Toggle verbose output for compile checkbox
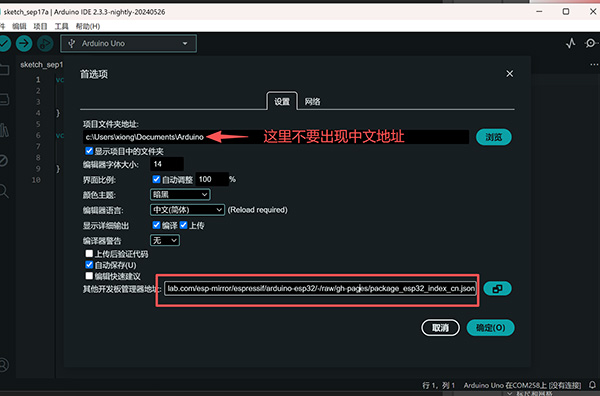The width and height of the screenshot is (600, 396). click(x=156, y=225)
